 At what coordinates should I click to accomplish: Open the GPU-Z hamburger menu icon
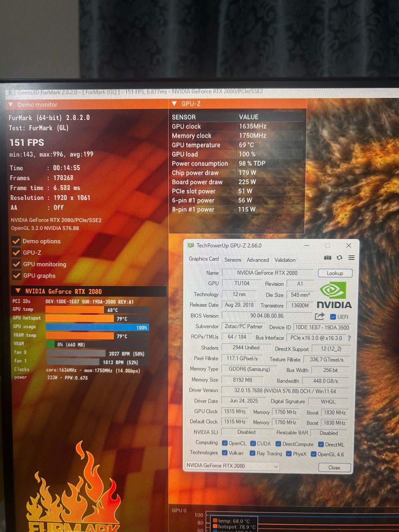[x=351, y=258]
